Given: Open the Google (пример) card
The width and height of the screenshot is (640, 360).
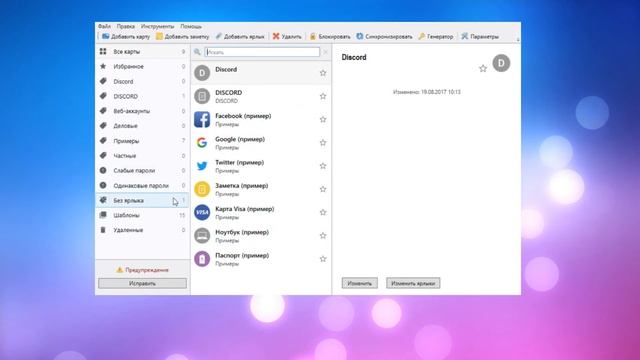Looking at the screenshot, I should click(261, 142).
